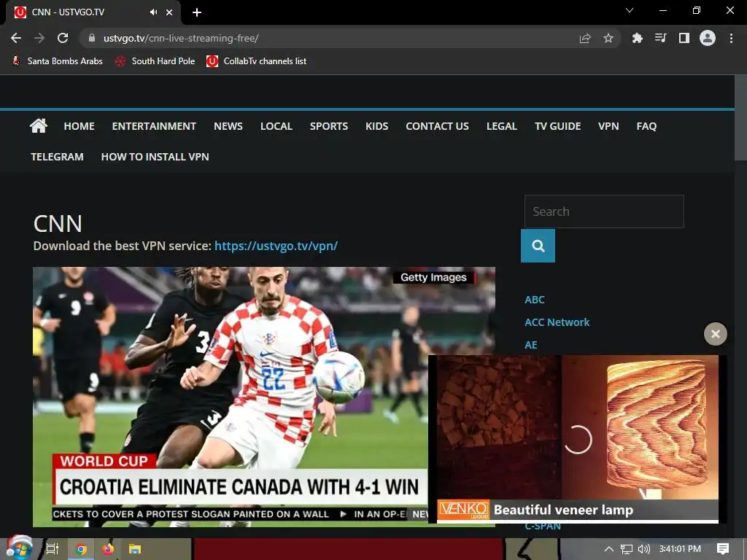Click into the Search text field

[x=604, y=211]
